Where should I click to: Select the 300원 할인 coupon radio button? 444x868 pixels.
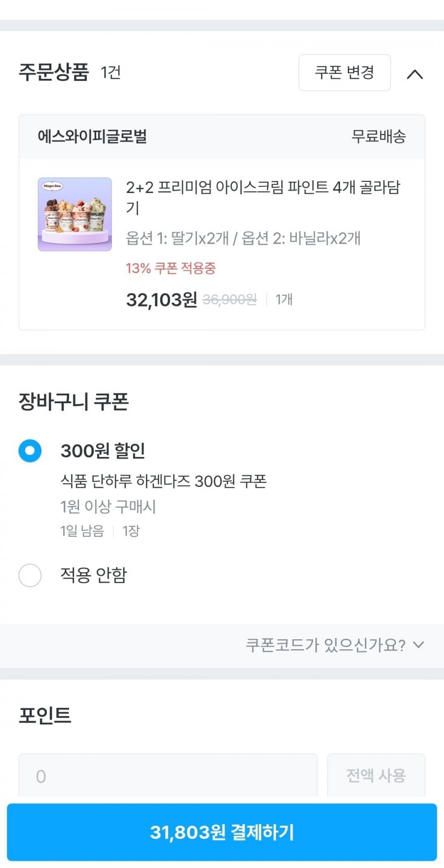pos(30,451)
